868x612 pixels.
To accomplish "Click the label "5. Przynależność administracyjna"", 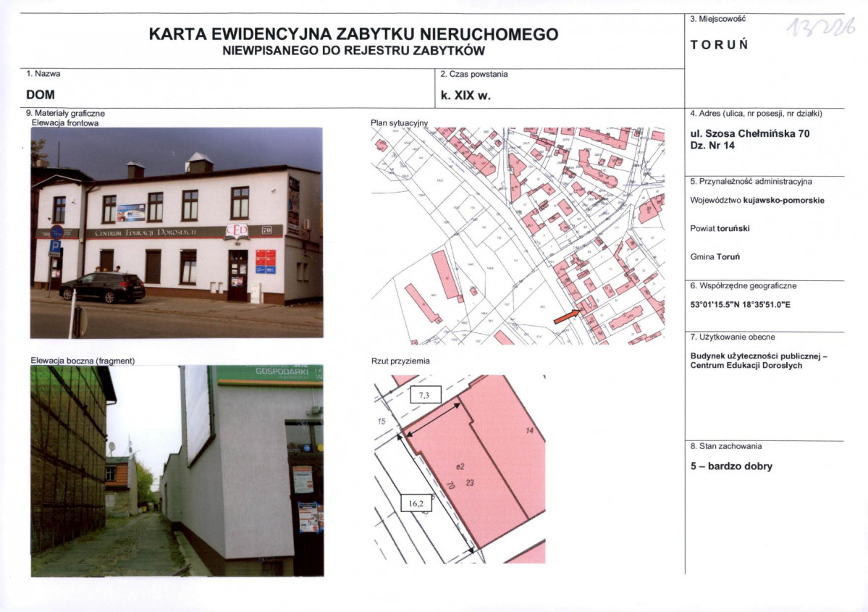I will pos(751,181).
